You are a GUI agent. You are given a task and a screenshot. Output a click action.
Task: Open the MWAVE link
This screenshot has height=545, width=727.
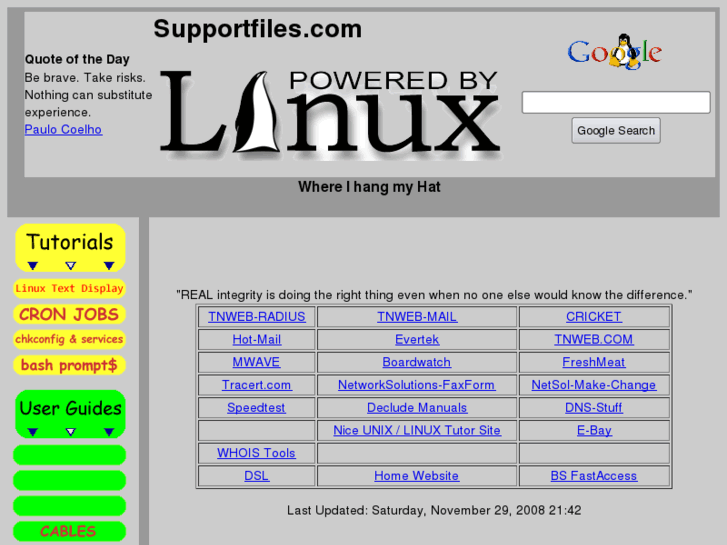click(x=256, y=362)
